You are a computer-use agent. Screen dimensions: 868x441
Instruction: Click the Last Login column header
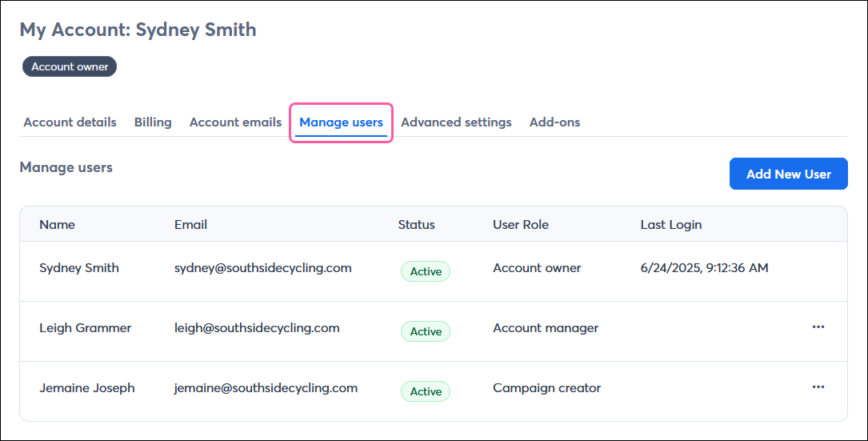pos(671,225)
